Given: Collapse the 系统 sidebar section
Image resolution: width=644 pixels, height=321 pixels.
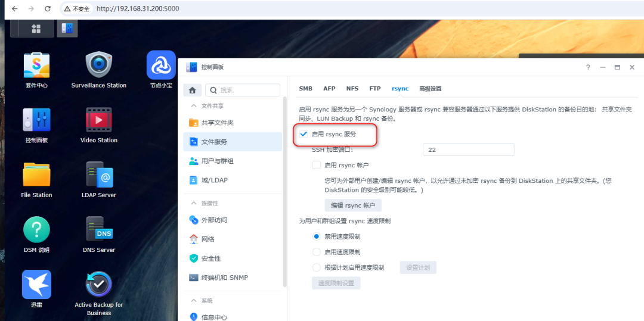Looking at the screenshot, I should (193, 301).
